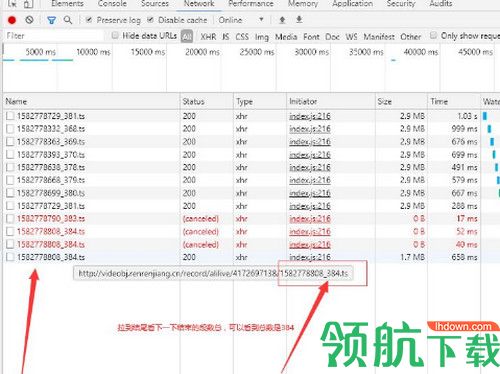Open network search with magnifier icon
The height and width of the screenshot is (374, 500).
(x=68, y=20)
